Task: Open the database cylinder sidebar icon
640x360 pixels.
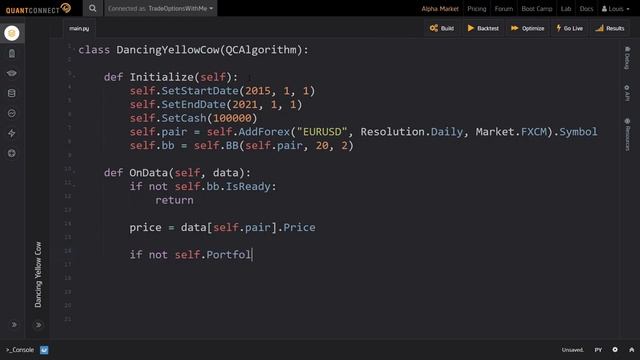Action: (12, 93)
